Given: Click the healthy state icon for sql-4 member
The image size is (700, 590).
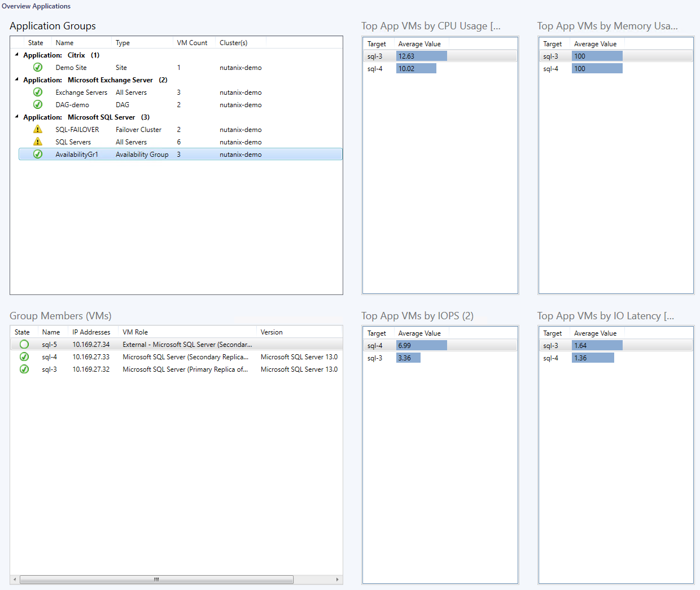Looking at the screenshot, I should (24, 357).
